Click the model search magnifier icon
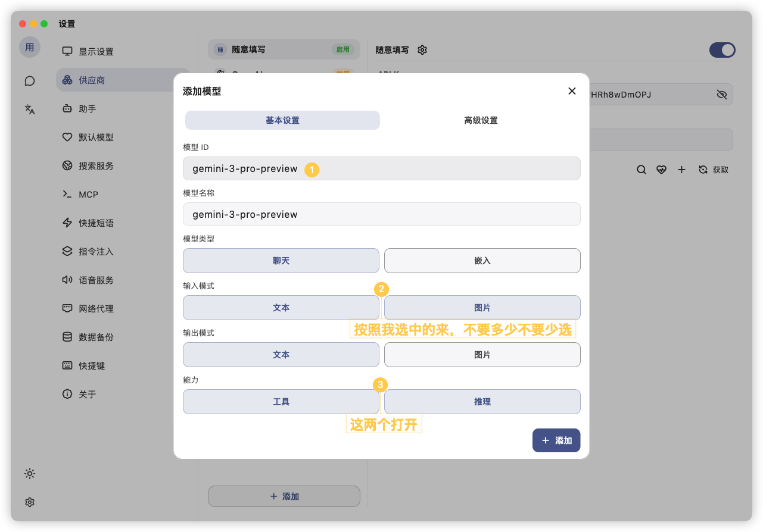Viewport: 763px width, 532px height. click(x=641, y=170)
